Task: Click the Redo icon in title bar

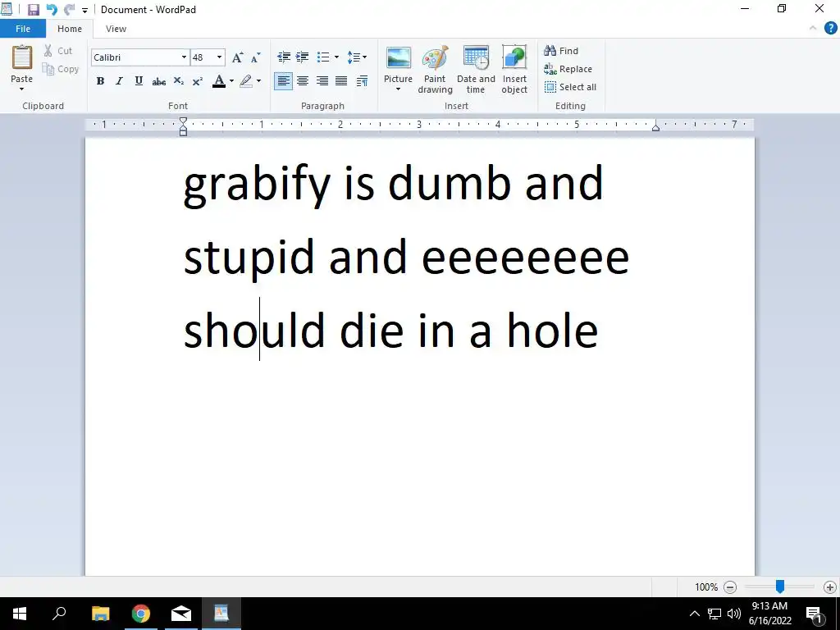Action: coord(69,10)
